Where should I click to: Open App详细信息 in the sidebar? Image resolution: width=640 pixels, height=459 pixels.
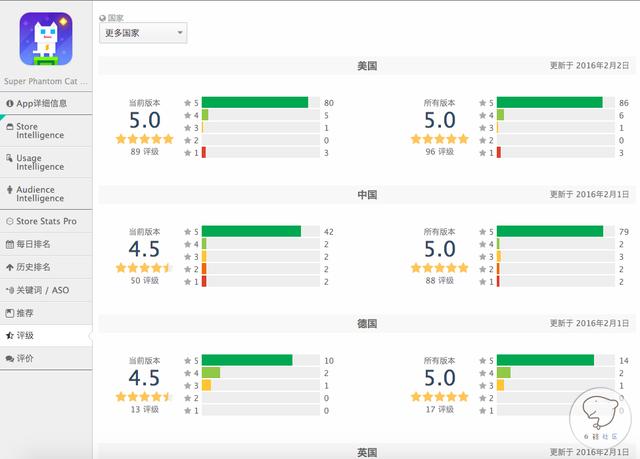[46, 103]
